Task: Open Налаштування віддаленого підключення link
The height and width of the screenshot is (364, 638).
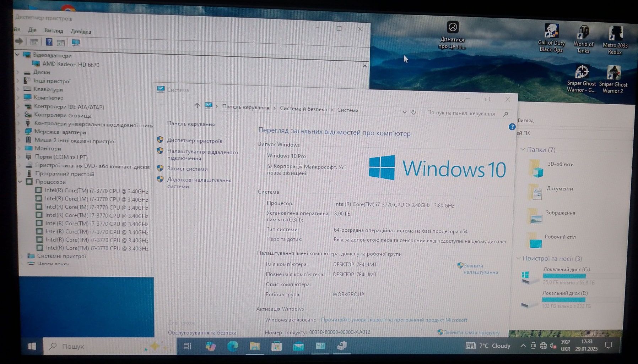Action: pos(202,155)
